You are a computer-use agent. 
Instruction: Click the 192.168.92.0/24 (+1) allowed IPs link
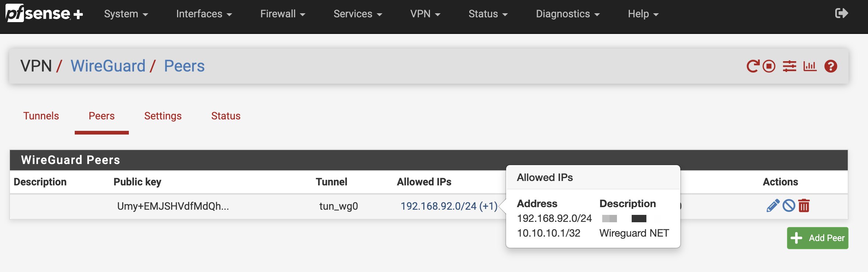[x=449, y=206]
